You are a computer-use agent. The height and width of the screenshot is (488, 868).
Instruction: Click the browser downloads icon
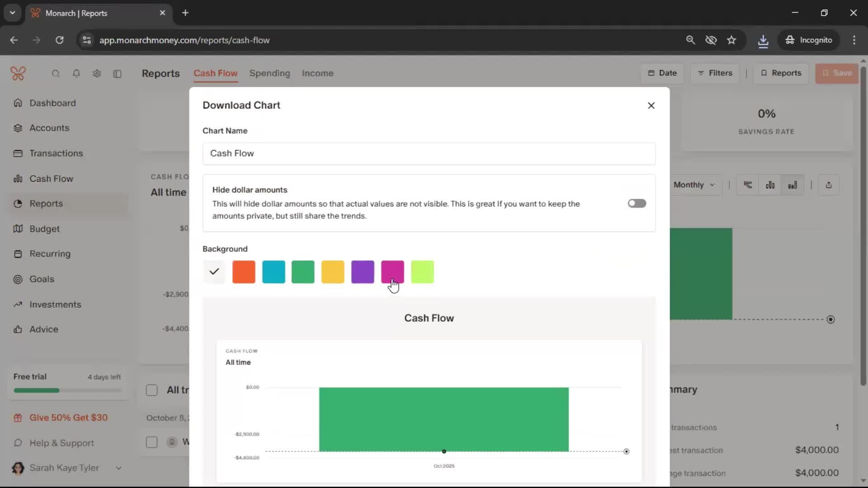click(763, 40)
